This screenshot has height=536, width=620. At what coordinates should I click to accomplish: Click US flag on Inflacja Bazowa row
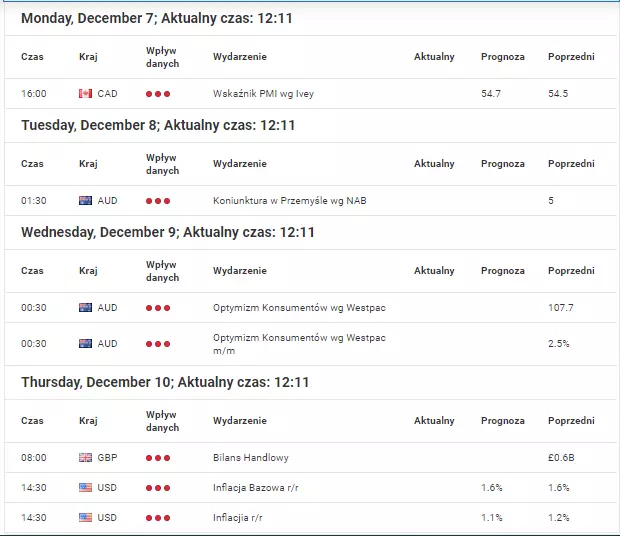click(x=85, y=488)
